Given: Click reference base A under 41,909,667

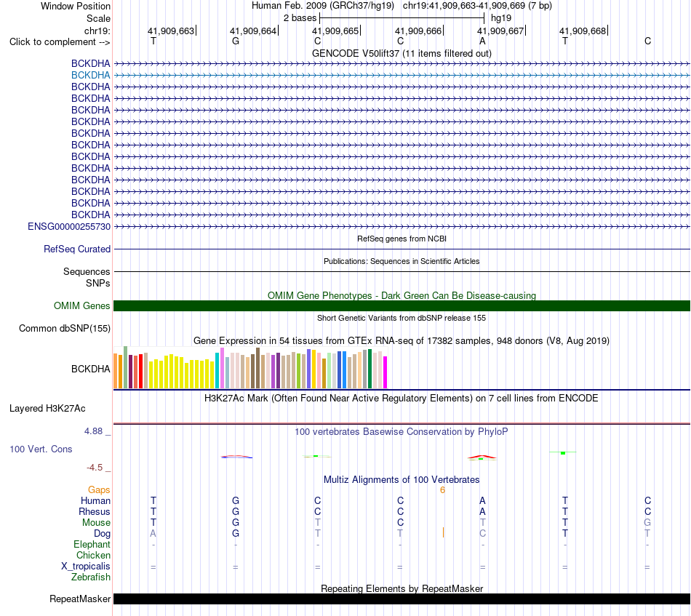Looking at the screenshot, I should pos(482,41).
